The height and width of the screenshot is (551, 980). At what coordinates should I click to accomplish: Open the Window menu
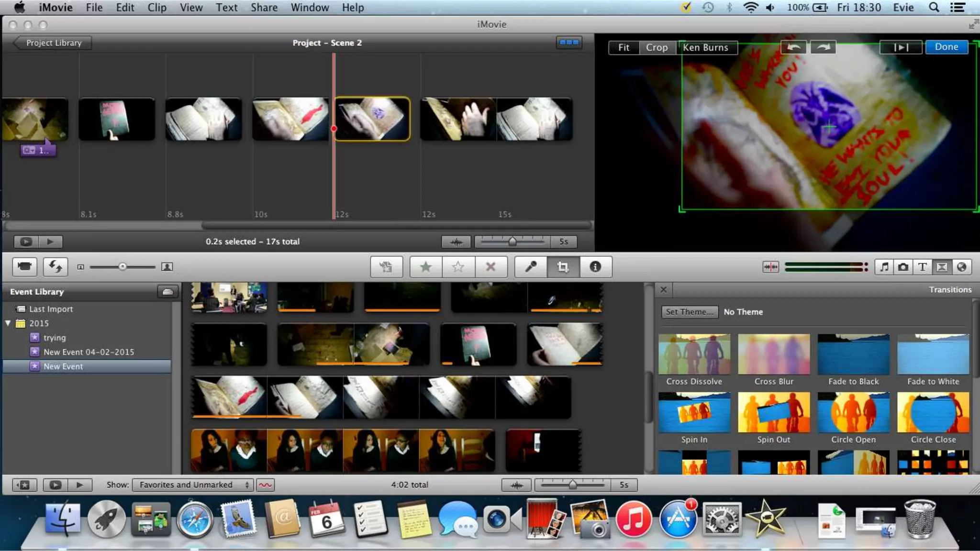(310, 8)
